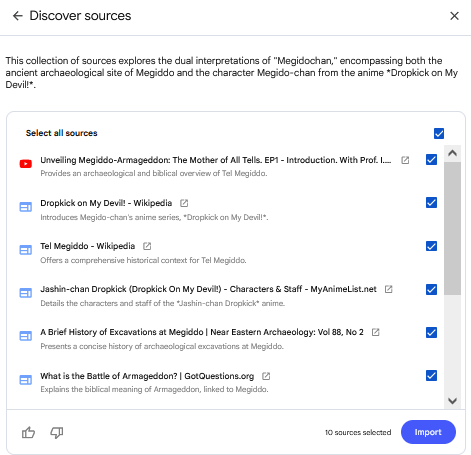Open Near Eastern Archaeology article external link
Image resolution: width=471 pixels, height=455 pixels.
(x=375, y=332)
